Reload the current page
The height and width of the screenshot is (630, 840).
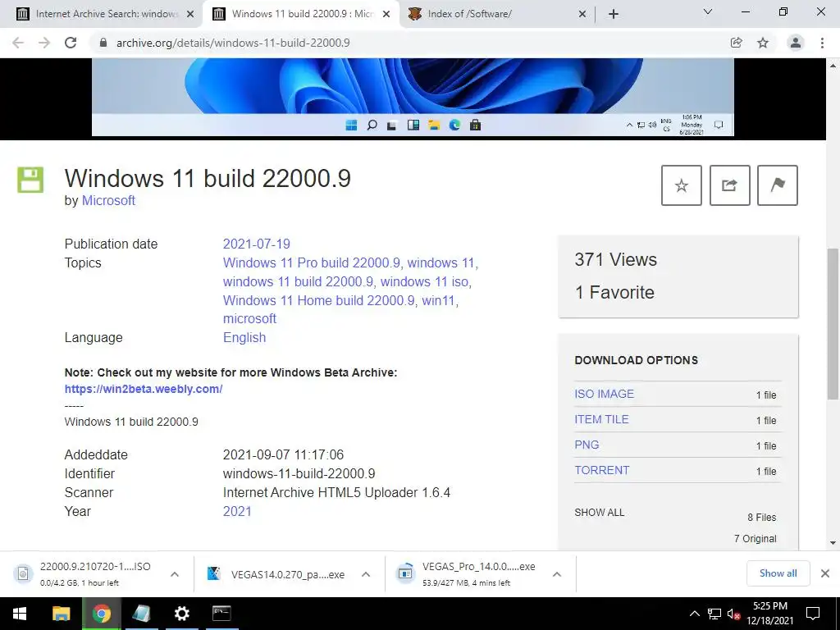[x=71, y=43]
